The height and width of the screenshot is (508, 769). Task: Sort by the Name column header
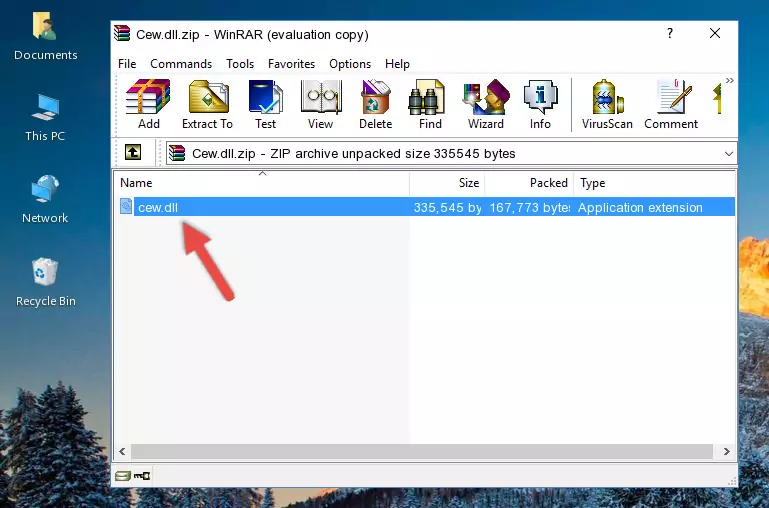click(x=262, y=183)
